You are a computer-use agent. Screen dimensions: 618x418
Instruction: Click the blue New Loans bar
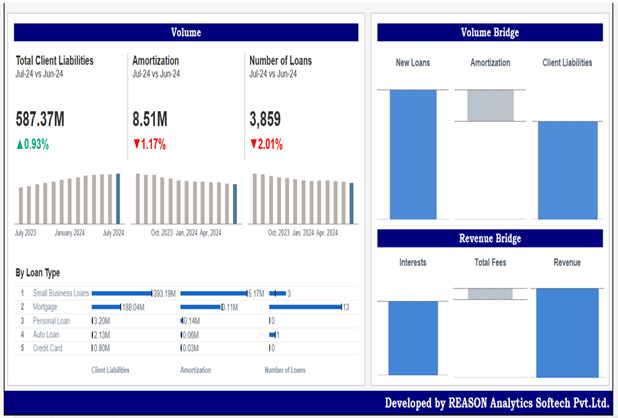[x=413, y=154]
